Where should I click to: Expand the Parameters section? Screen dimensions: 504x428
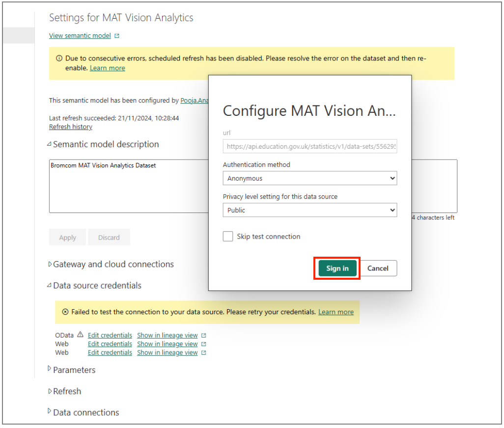[49, 369]
